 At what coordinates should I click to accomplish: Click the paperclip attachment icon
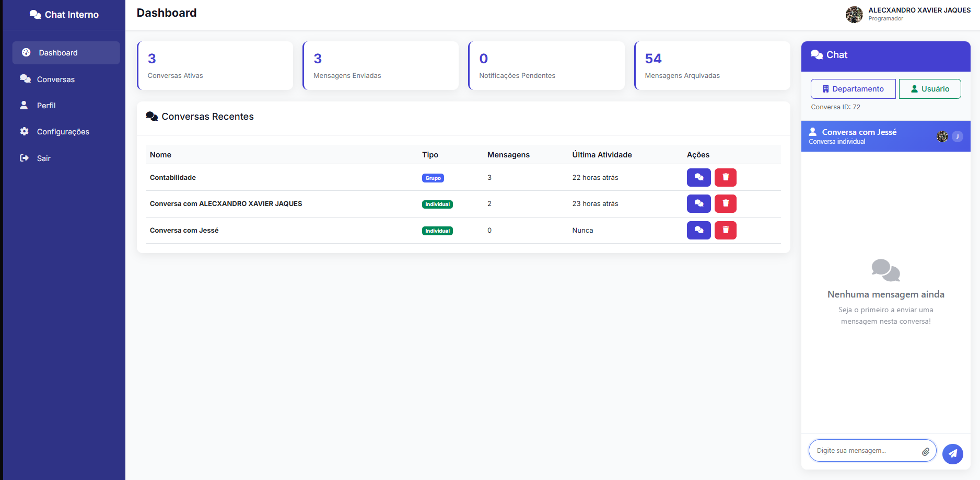925,451
